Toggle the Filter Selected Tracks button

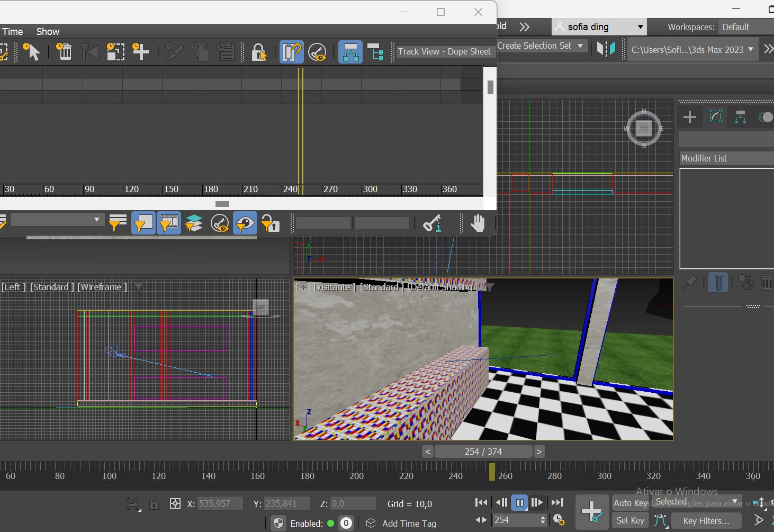(143, 223)
